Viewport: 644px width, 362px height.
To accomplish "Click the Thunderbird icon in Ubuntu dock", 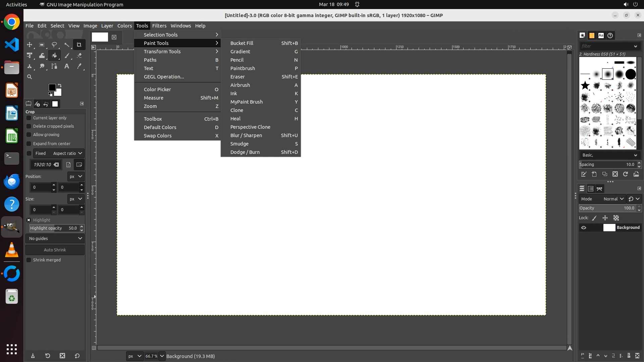I will coord(12,181).
